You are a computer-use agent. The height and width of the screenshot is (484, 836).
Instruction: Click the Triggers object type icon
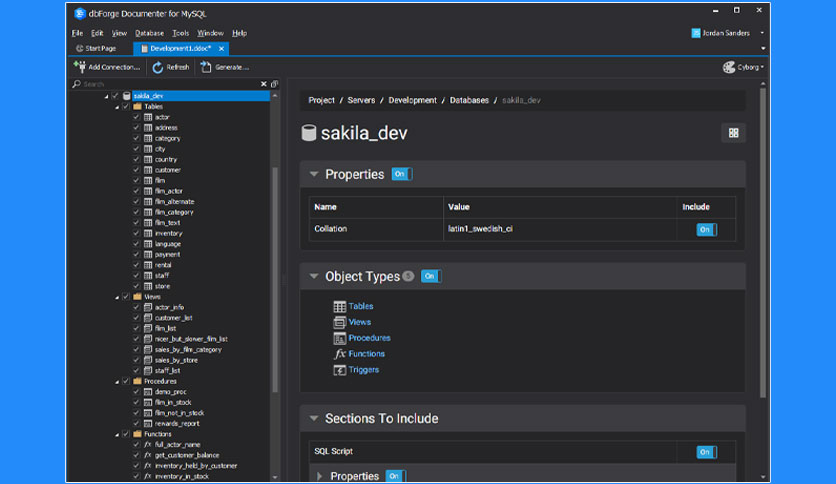coord(340,370)
